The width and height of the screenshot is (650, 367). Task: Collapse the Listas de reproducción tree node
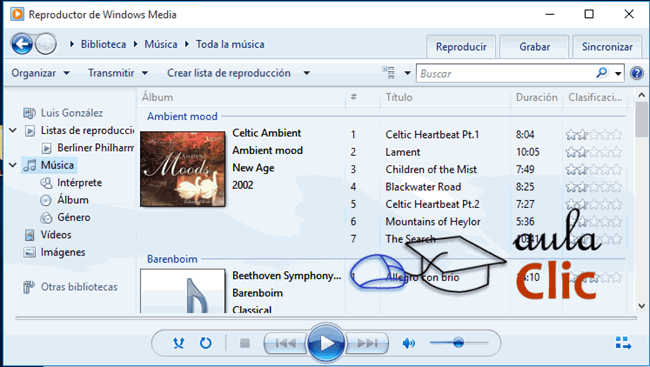13,130
